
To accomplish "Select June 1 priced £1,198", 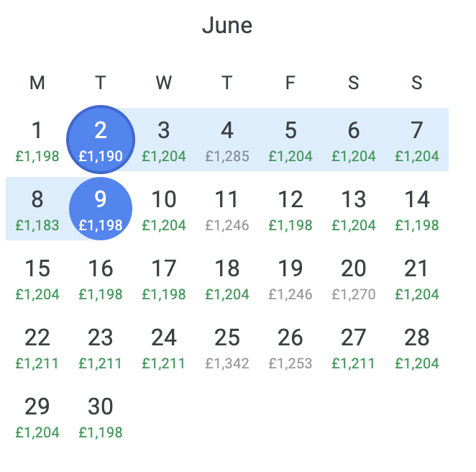I will 37,140.
